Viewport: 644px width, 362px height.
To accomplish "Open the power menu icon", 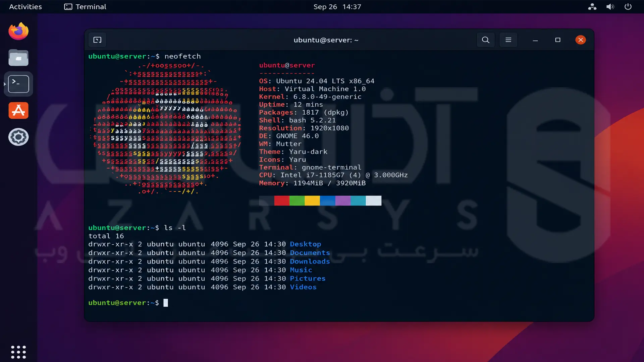I will coord(628,7).
